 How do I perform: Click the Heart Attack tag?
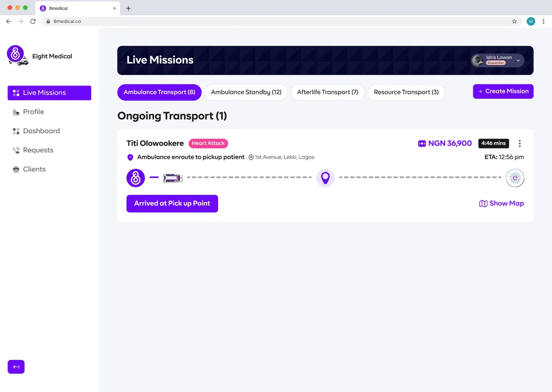click(x=208, y=143)
